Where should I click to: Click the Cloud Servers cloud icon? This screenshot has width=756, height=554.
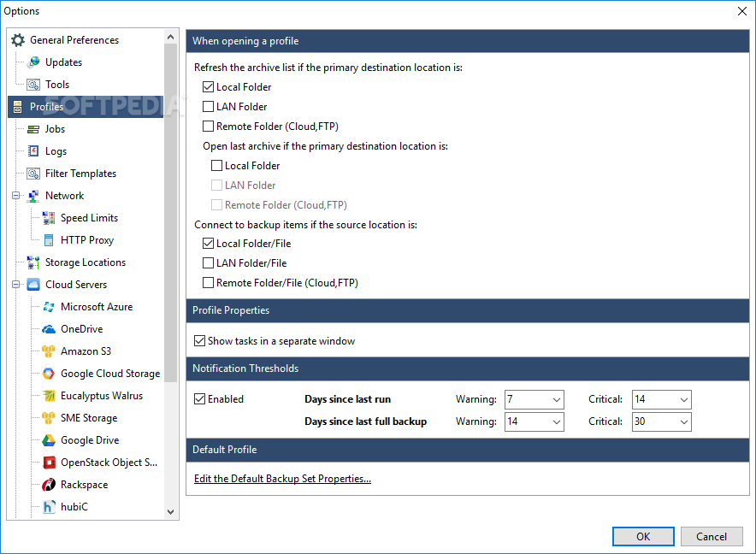pos(33,285)
